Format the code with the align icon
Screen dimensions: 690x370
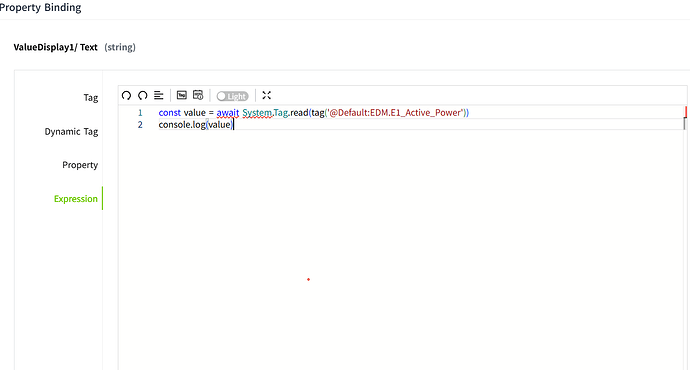158,95
